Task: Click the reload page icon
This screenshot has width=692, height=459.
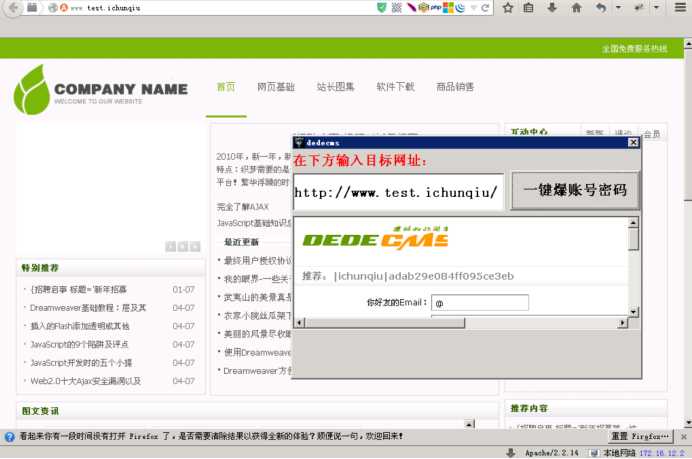Action: [485, 8]
